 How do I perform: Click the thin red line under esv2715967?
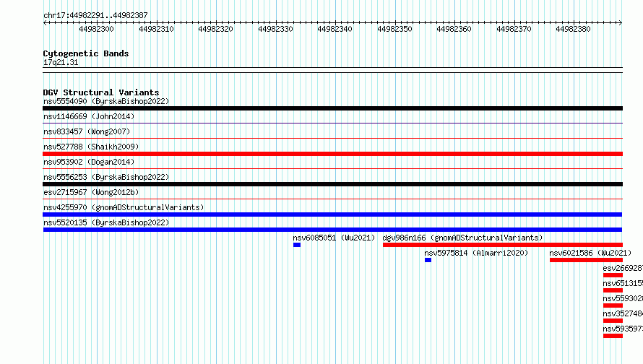point(332,199)
